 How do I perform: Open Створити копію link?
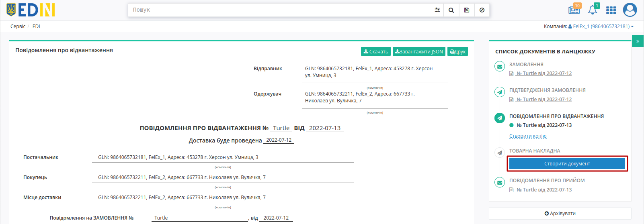tap(528, 136)
